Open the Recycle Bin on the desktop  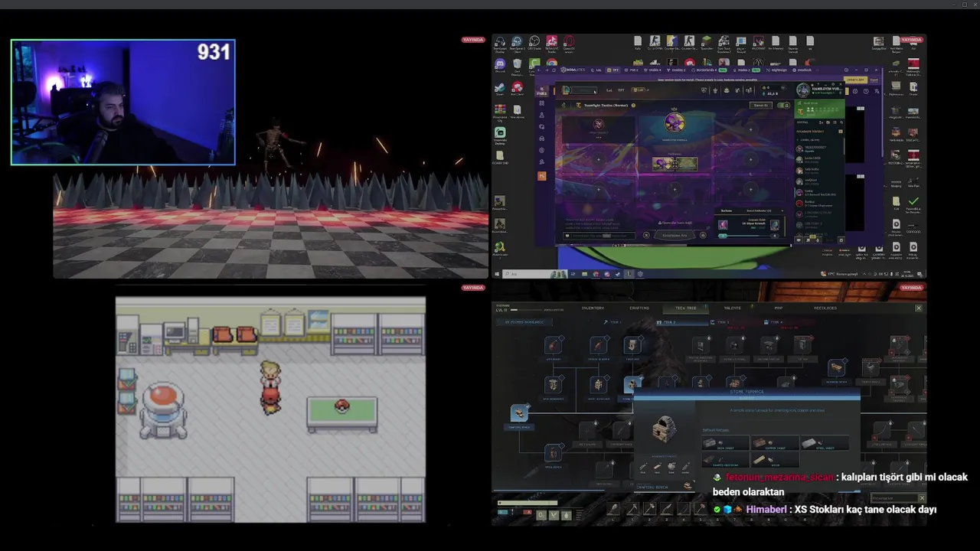(518, 64)
